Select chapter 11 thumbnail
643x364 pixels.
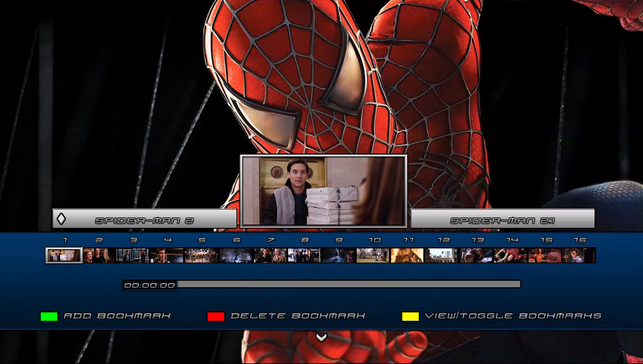tap(407, 256)
